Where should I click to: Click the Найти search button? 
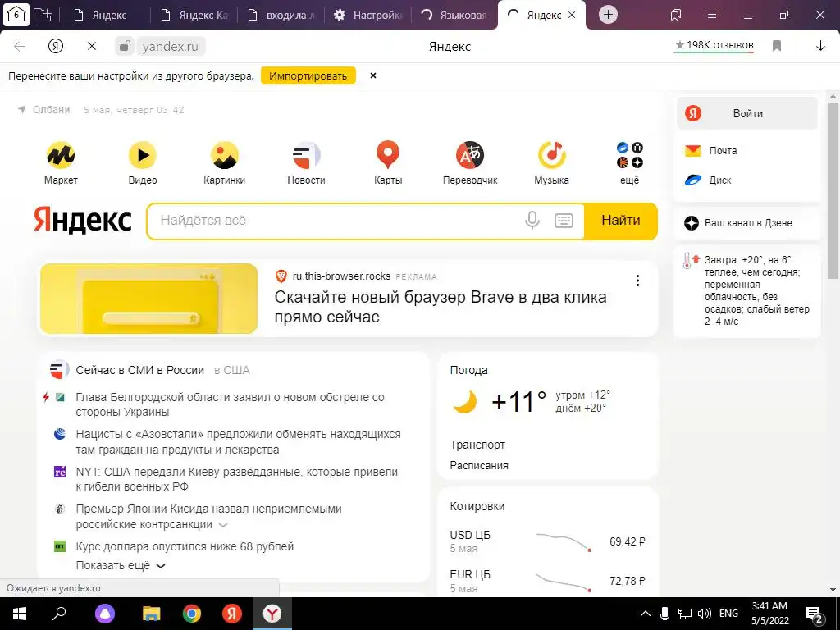click(x=620, y=221)
